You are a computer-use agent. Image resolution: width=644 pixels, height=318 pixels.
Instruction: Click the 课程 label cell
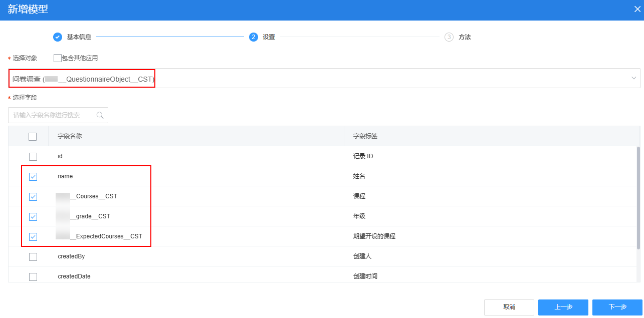coord(359,196)
